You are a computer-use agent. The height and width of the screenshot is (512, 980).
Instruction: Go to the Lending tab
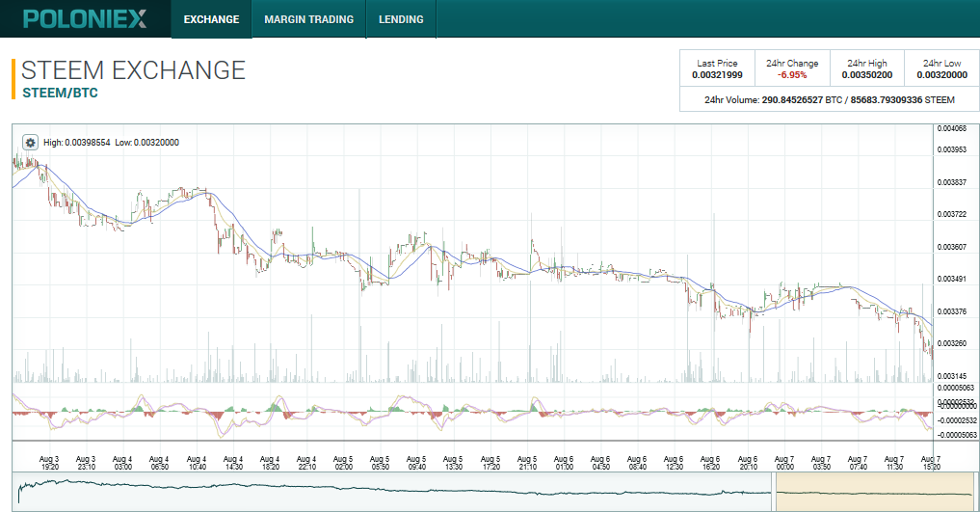401,19
